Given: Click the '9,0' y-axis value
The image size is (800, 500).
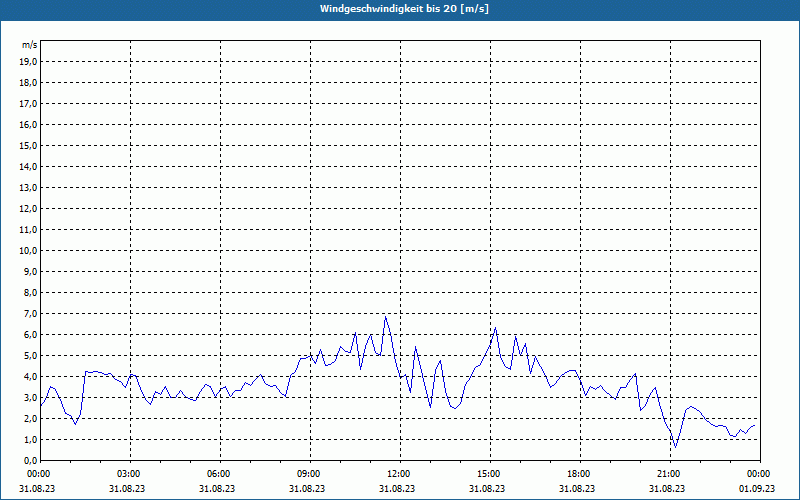Looking at the screenshot, I should coord(30,271).
